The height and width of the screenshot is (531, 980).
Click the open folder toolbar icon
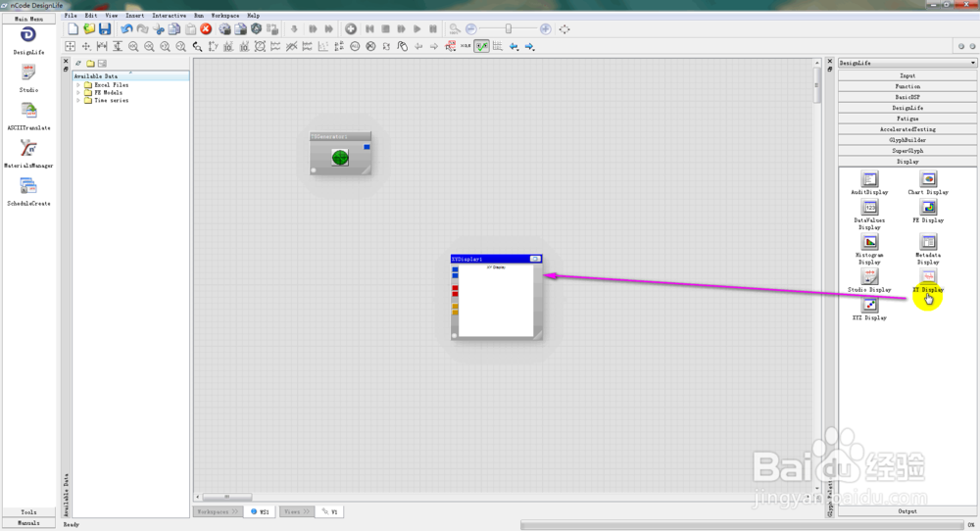(89, 28)
